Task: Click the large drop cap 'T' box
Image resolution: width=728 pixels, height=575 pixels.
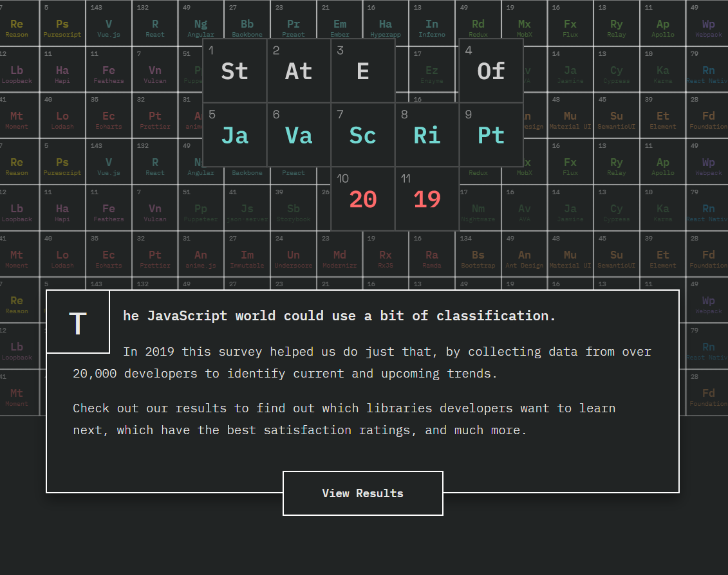Action: click(78, 322)
